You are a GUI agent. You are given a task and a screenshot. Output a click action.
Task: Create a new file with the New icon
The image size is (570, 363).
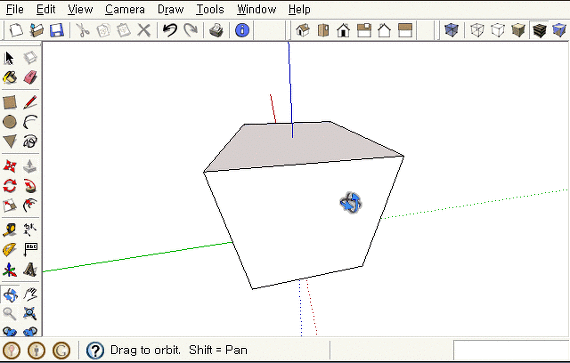pos(16,30)
